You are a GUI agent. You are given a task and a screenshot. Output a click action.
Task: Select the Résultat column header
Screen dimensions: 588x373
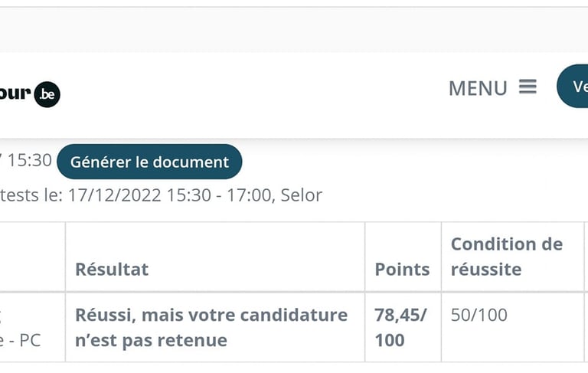pos(112,269)
